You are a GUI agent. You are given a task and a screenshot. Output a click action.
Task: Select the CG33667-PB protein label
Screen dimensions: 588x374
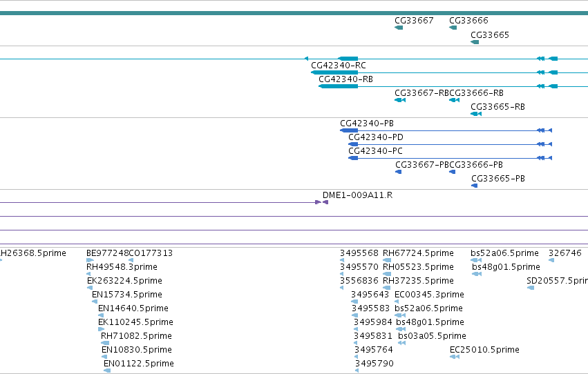(422, 165)
